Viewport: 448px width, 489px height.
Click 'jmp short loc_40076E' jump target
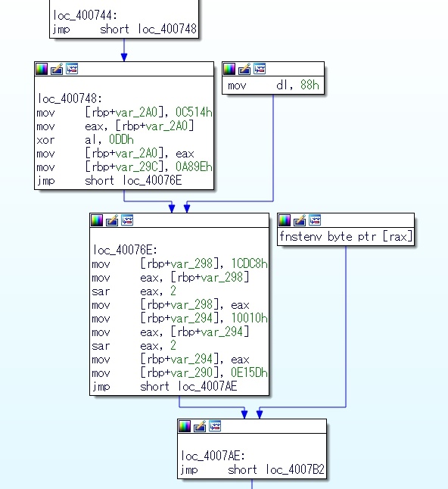152,181
